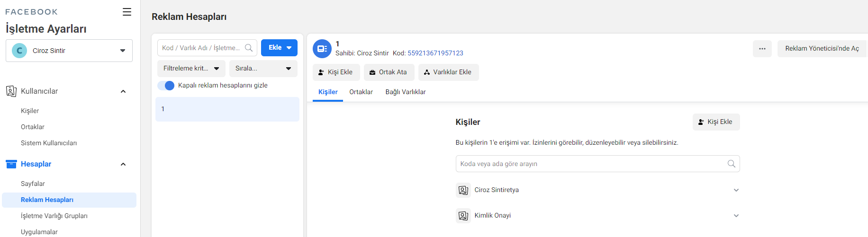The width and height of the screenshot is (868, 237).
Task: Expand the Ciroz Sintiretya row chevron
Action: [x=736, y=190]
